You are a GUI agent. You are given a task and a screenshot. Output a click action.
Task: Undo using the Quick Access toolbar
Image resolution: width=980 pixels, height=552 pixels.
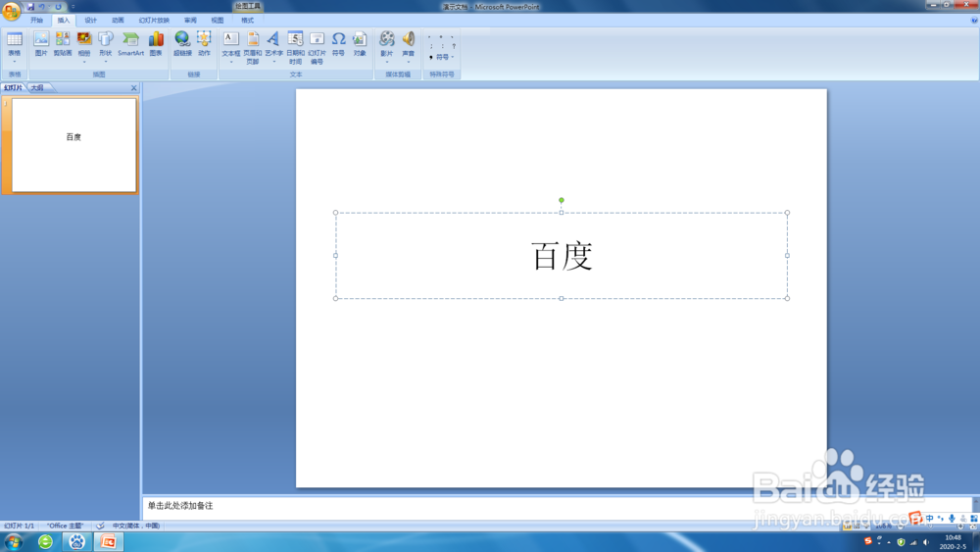click(42, 7)
